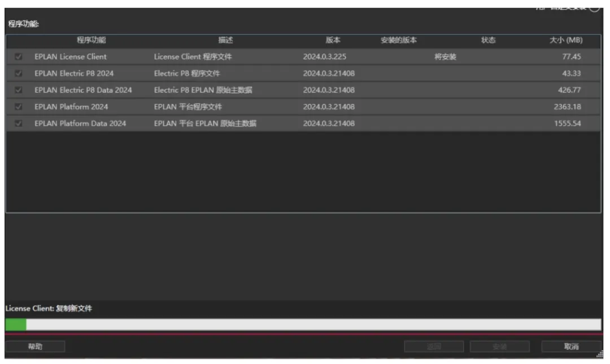Click the 帮助 help button
This screenshot has height=364, width=610.
tap(35, 347)
